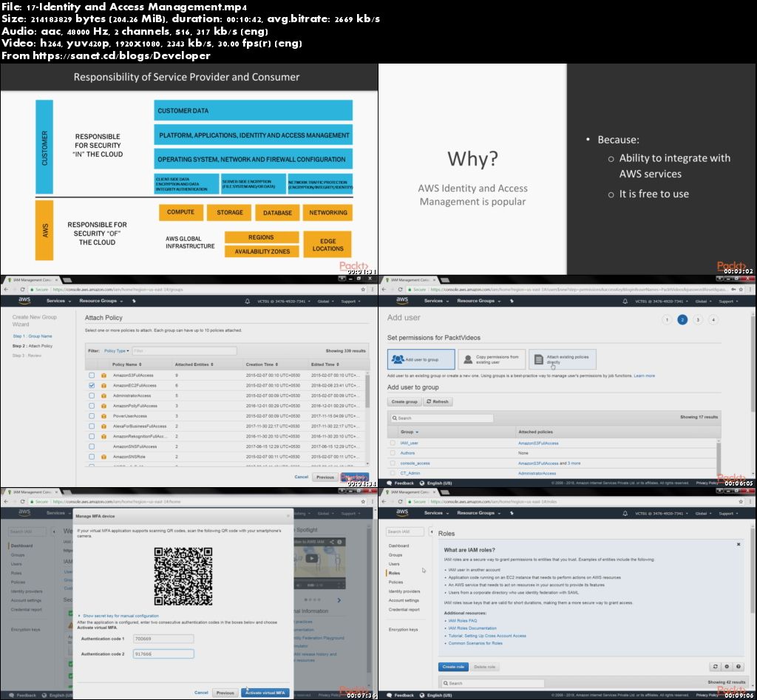
Task: Click the policy icon beside AmazonSNSRole
Action: click(x=103, y=456)
